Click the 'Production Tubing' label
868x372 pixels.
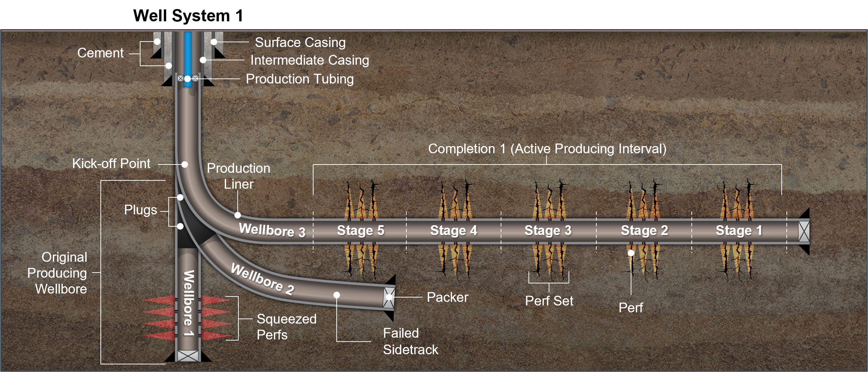[x=300, y=79]
